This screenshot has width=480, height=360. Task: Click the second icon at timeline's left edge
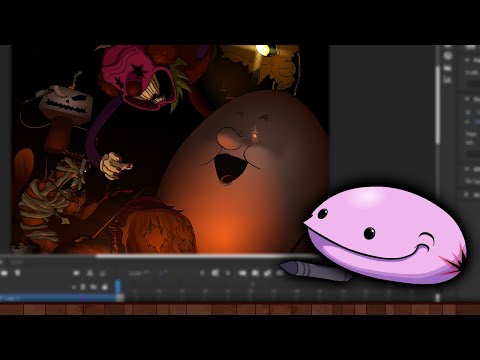(x=17, y=273)
